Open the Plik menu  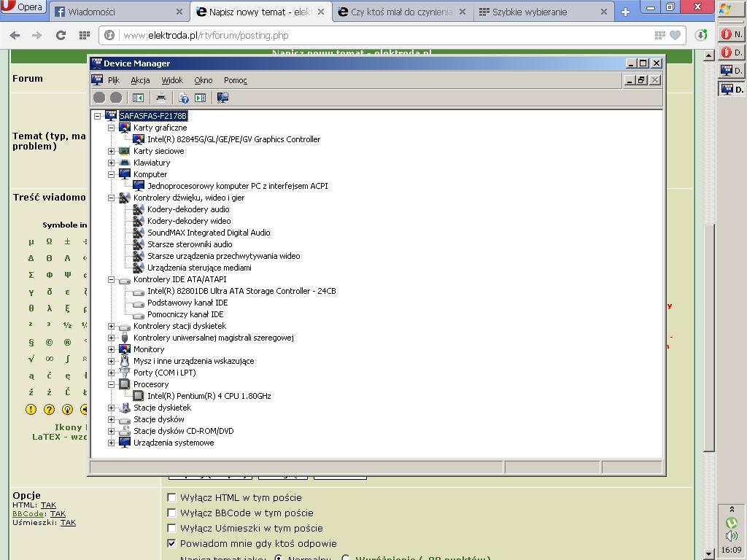tap(113, 80)
